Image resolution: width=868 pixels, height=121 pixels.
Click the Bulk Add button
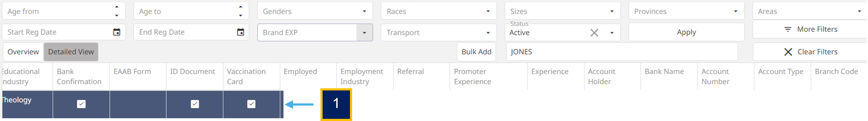click(477, 52)
